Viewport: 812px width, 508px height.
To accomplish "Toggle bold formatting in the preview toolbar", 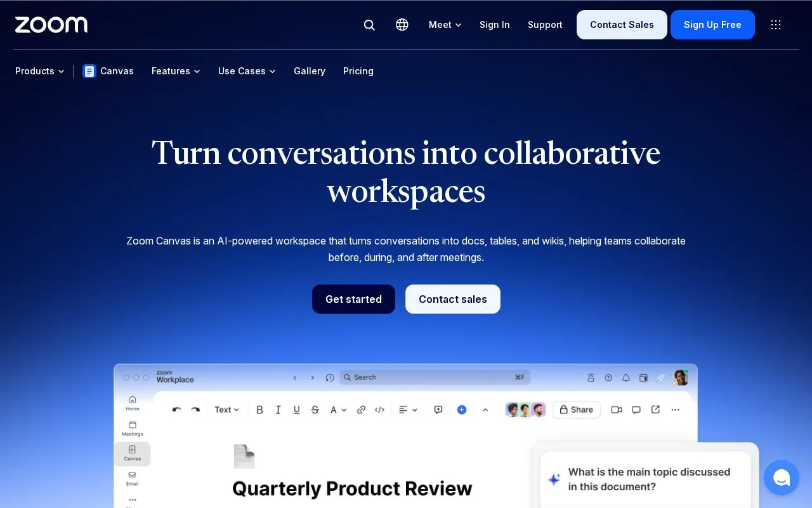I will pyautogui.click(x=259, y=410).
